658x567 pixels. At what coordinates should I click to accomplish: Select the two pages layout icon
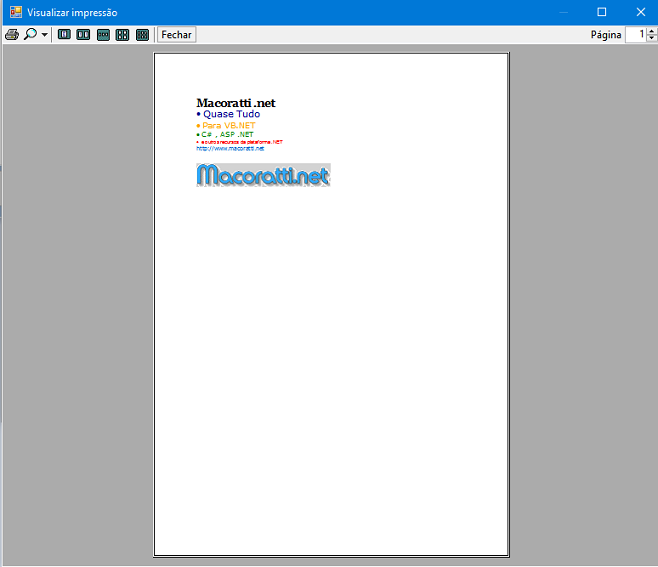coord(83,34)
